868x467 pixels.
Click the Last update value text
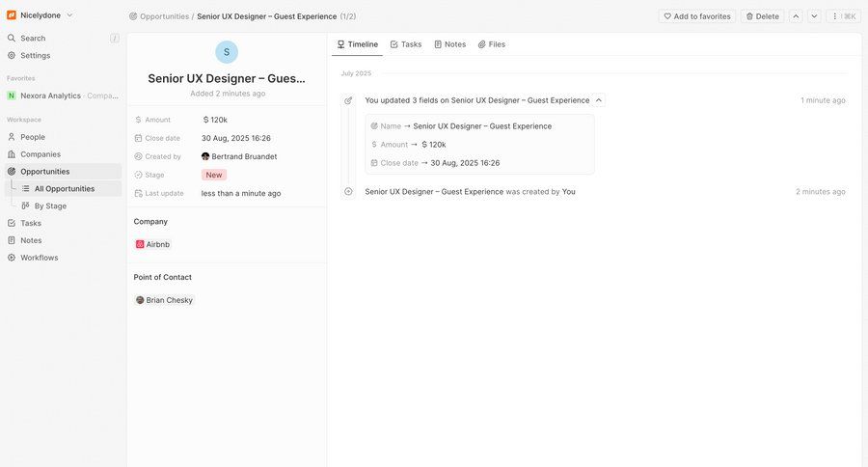tap(241, 193)
